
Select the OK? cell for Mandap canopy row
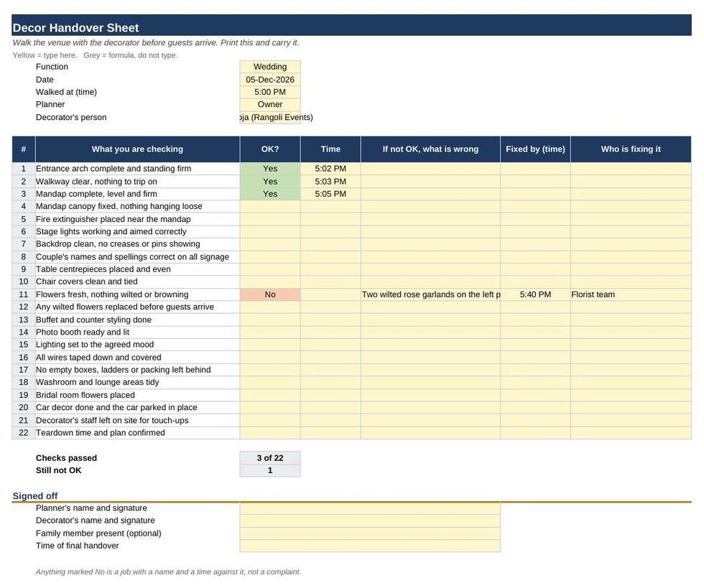point(270,207)
